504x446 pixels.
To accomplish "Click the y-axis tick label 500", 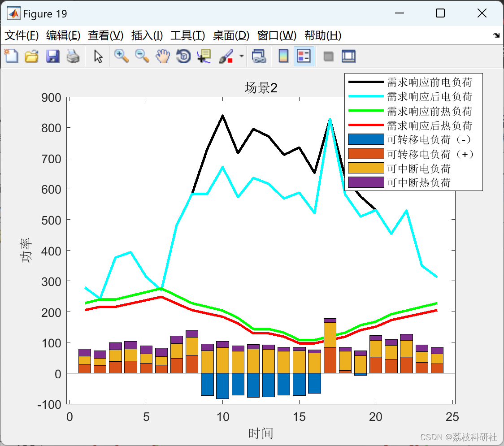I will click(51, 221).
